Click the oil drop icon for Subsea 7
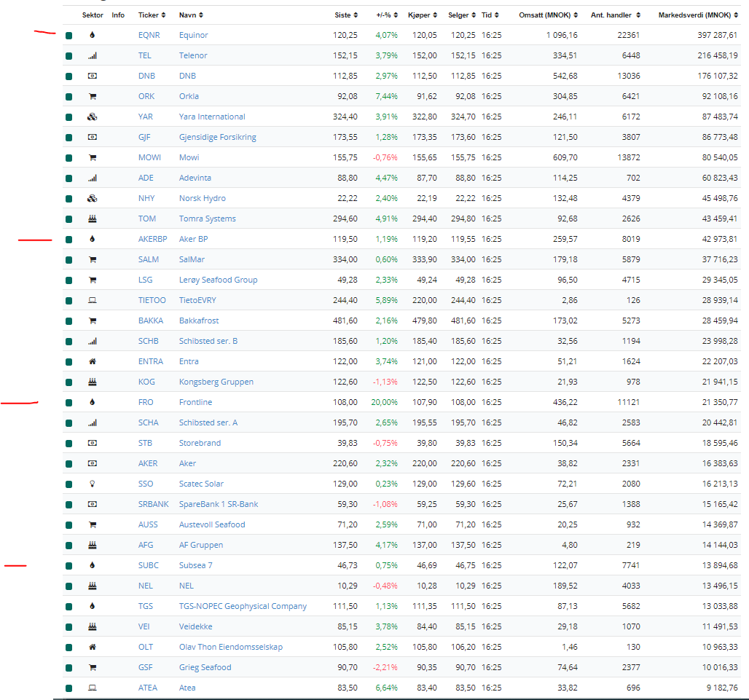The width and height of the screenshot is (749, 700). (x=93, y=565)
